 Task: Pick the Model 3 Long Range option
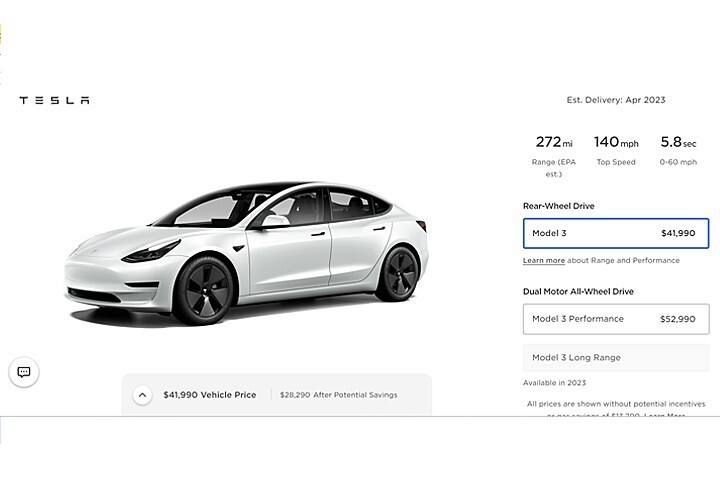pos(615,358)
